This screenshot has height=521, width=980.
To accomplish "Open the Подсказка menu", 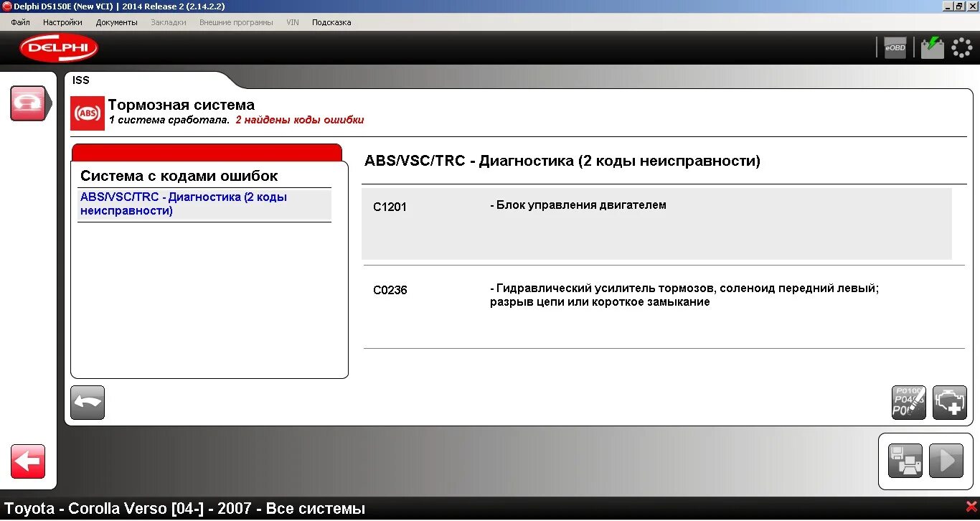I will pos(331,22).
